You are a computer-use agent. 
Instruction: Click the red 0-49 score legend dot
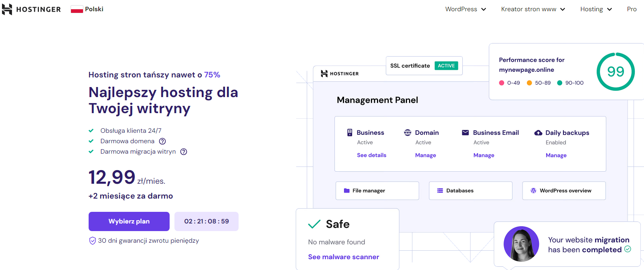coord(502,83)
